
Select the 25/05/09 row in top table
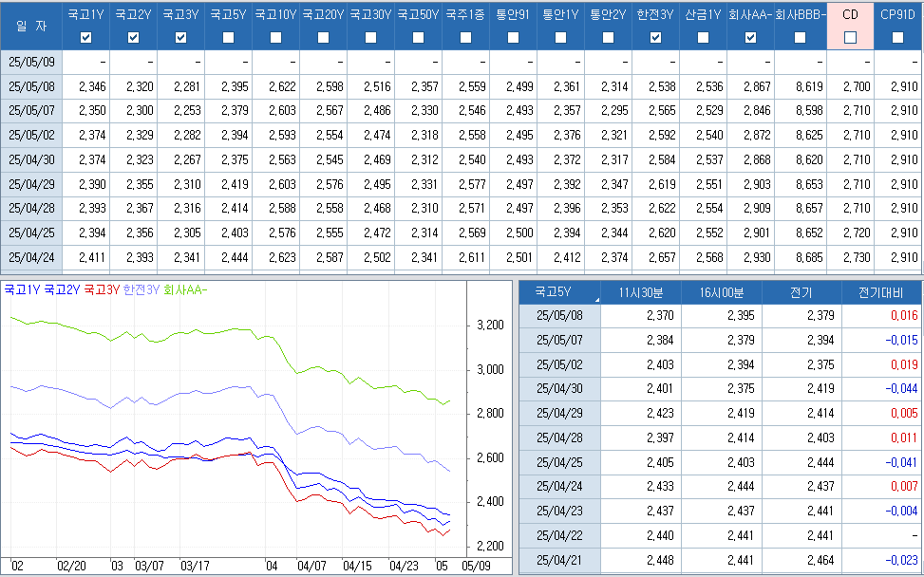click(30, 62)
